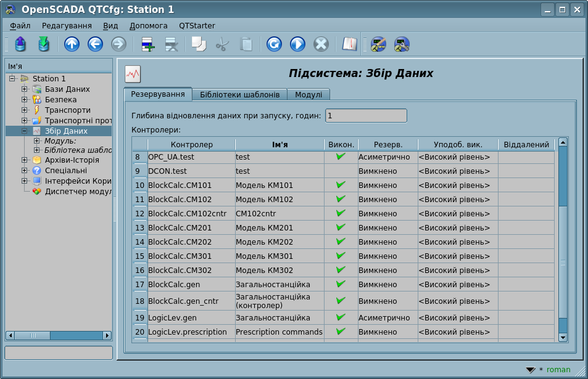Navigate back with the left arrow icon
The height and width of the screenshot is (379, 588).
pos(95,44)
